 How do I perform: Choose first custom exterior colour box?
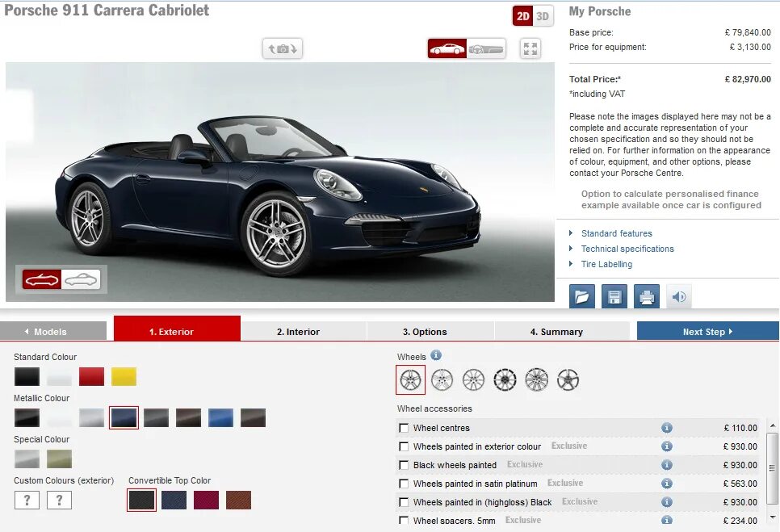pos(27,501)
